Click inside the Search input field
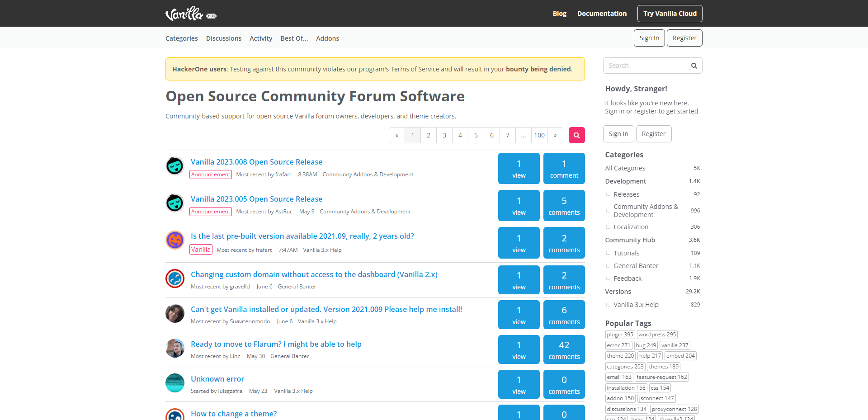 [x=646, y=66]
